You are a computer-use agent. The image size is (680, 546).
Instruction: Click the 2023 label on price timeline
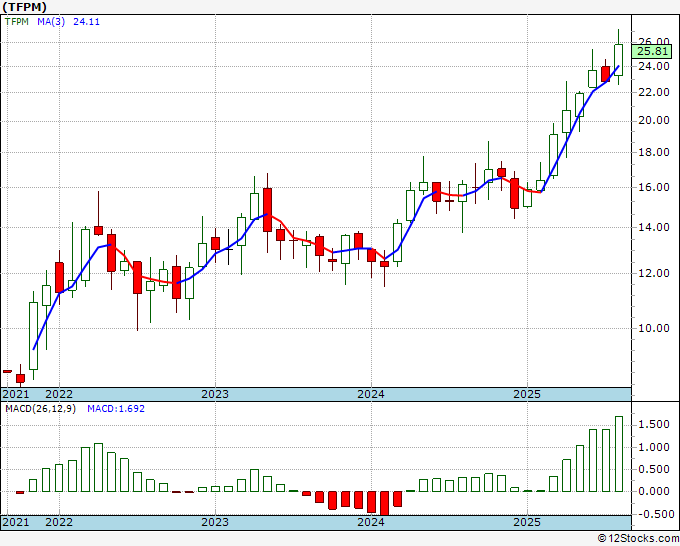point(215,394)
